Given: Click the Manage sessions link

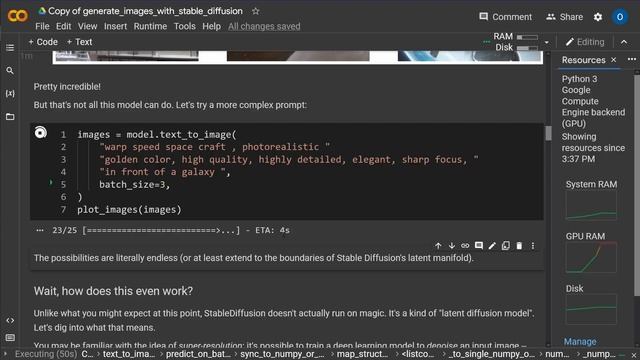Looking at the screenshot, I should 580,342.
